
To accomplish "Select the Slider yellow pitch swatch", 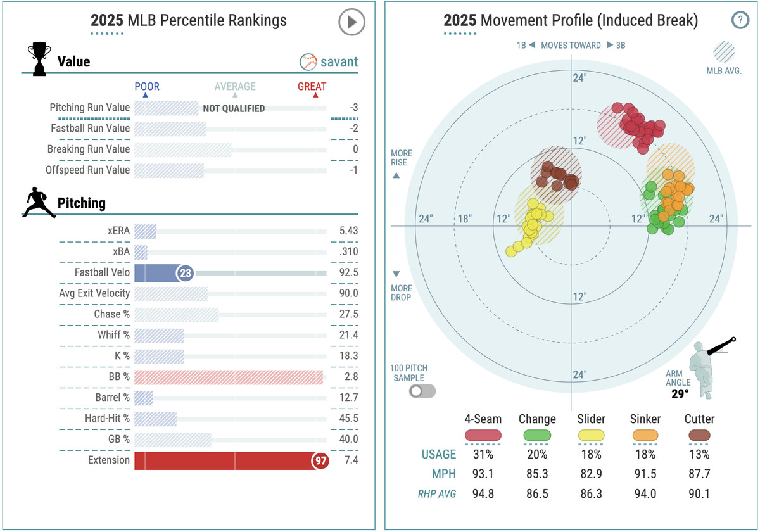I will pos(591,435).
